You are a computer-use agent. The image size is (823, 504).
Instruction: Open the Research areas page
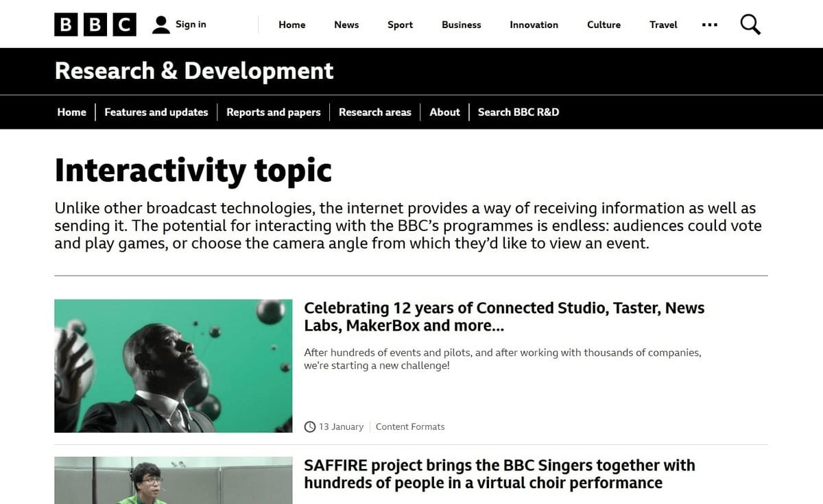[x=375, y=112]
